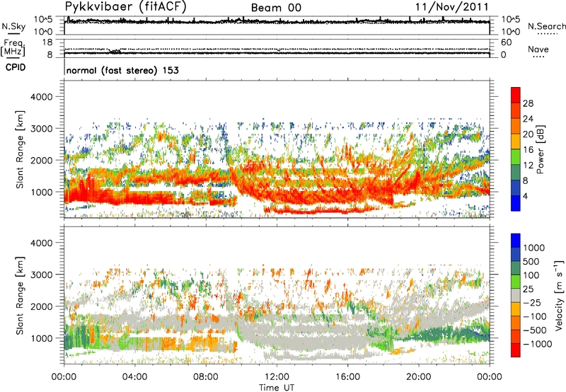Click the "Velocity [m s-1]" colorbar title

point(559,295)
